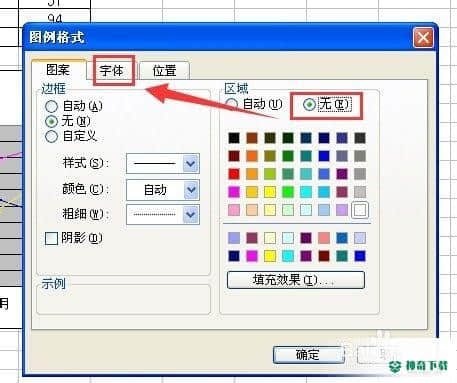The height and width of the screenshot is (383, 457).
Task: Select the light rose pink swatch
Action: [234, 210]
